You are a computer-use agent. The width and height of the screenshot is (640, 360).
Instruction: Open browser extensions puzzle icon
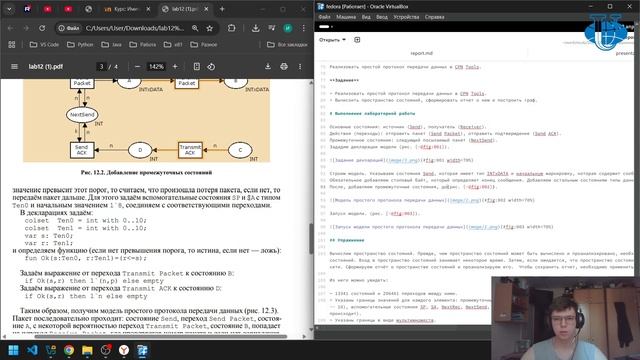[231, 28]
